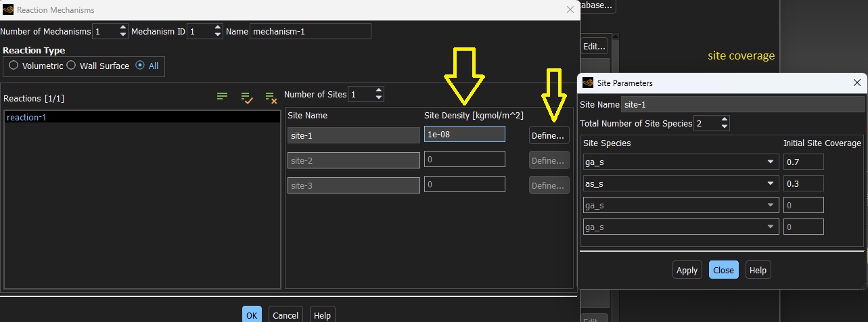Open the ga_s site species dropdown
The height and width of the screenshot is (322, 868).
tap(679, 162)
